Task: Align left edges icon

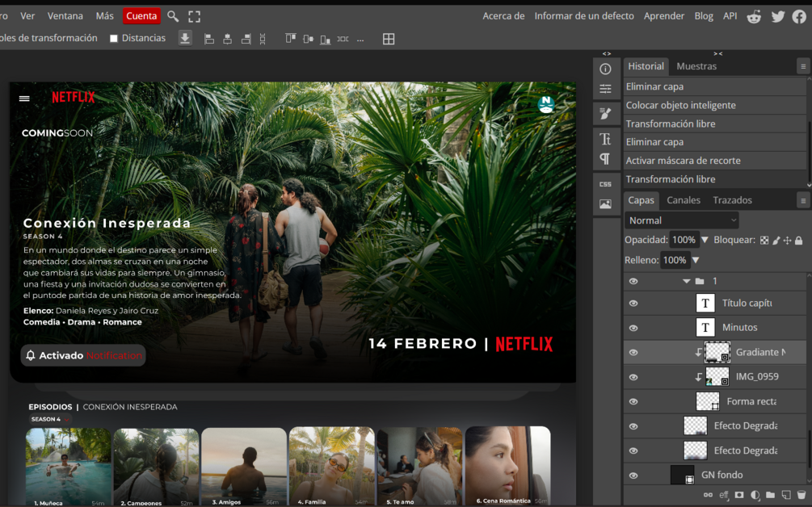Action: pos(209,39)
